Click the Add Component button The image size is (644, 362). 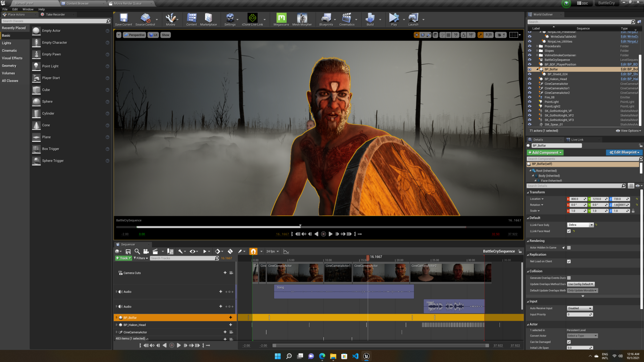tap(545, 153)
